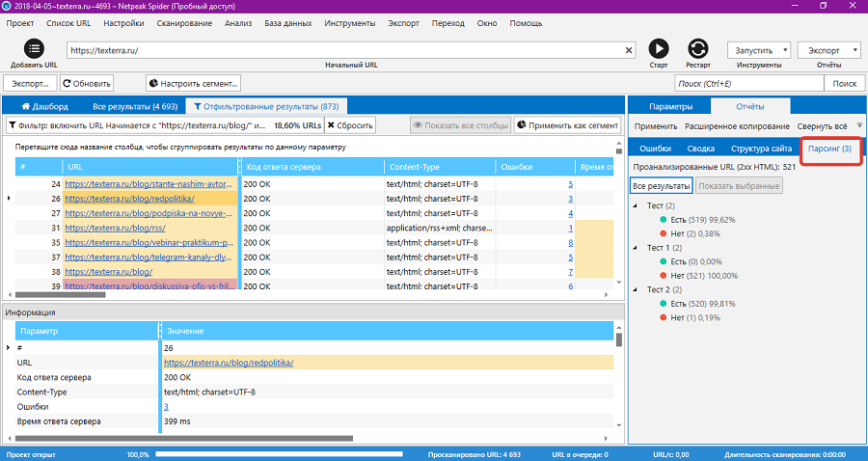Open the Проект menu
The height and width of the screenshot is (461, 868).
click(20, 23)
